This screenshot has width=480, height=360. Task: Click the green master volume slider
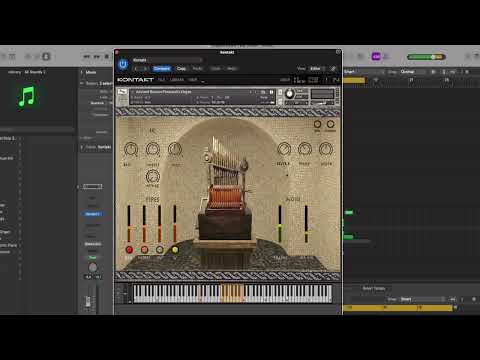[x=426, y=57]
